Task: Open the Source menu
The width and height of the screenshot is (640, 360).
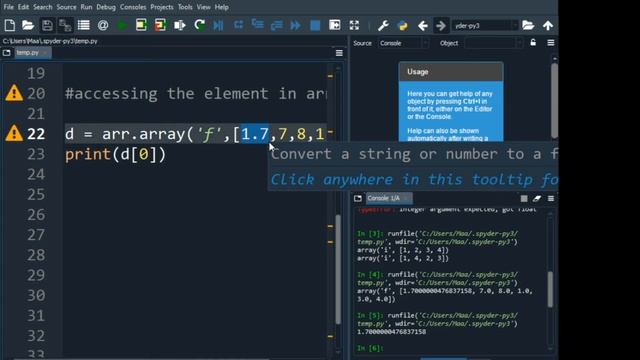Action: pyautogui.click(x=66, y=7)
